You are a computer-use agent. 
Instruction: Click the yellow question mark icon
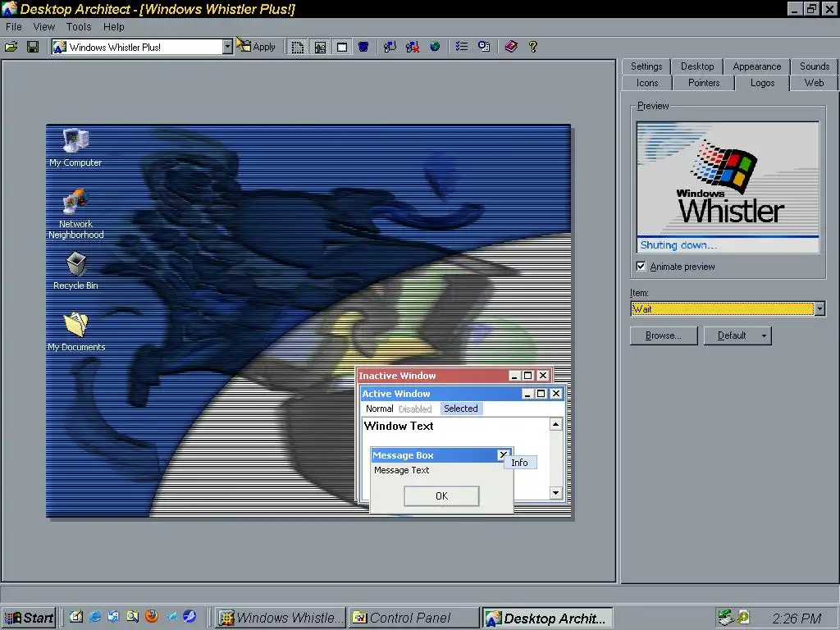pyautogui.click(x=533, y=47)
